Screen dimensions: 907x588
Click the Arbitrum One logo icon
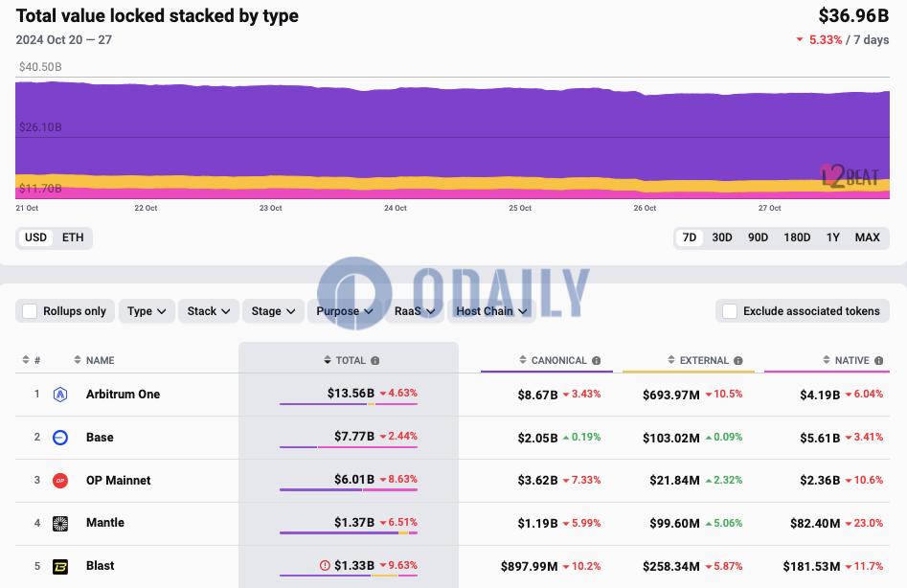coord(60,395)
